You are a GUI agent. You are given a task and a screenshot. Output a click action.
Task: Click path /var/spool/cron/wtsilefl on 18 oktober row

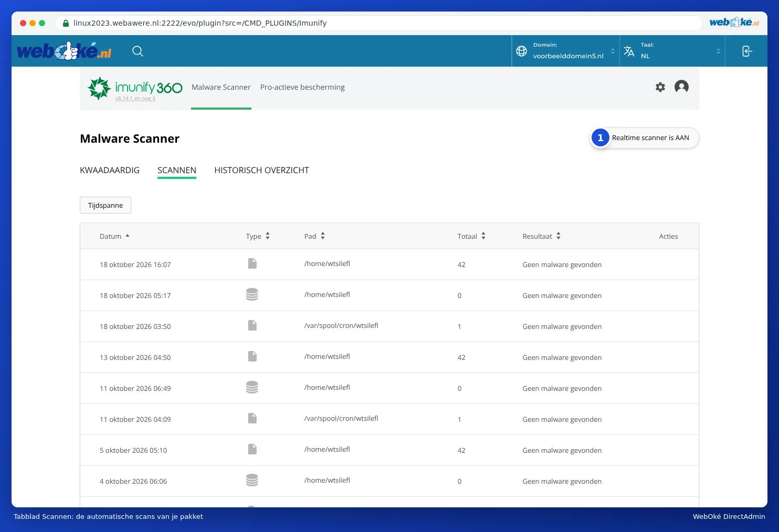tap(341, 325)
